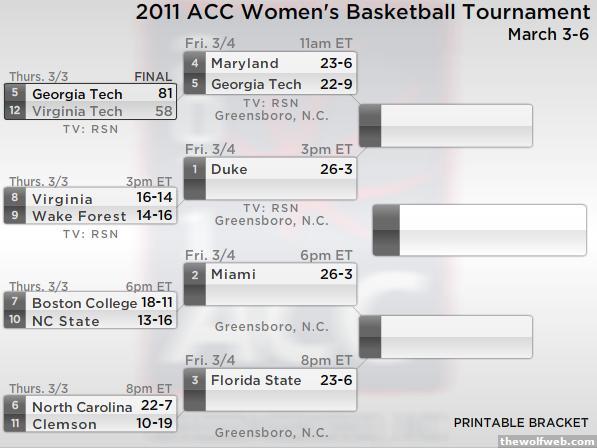Image resolution: width=597 pixels, height=448 pixels.
Task: Click the Georgia Tech 22-9 bracket entry
Action: (270, 84)
